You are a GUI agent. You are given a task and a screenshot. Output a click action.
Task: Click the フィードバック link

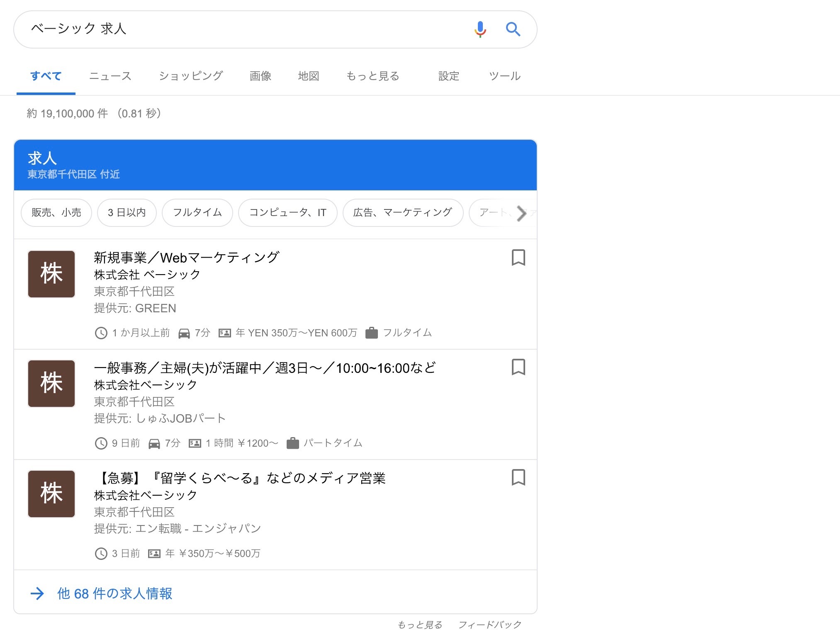[x=489, y=625]
